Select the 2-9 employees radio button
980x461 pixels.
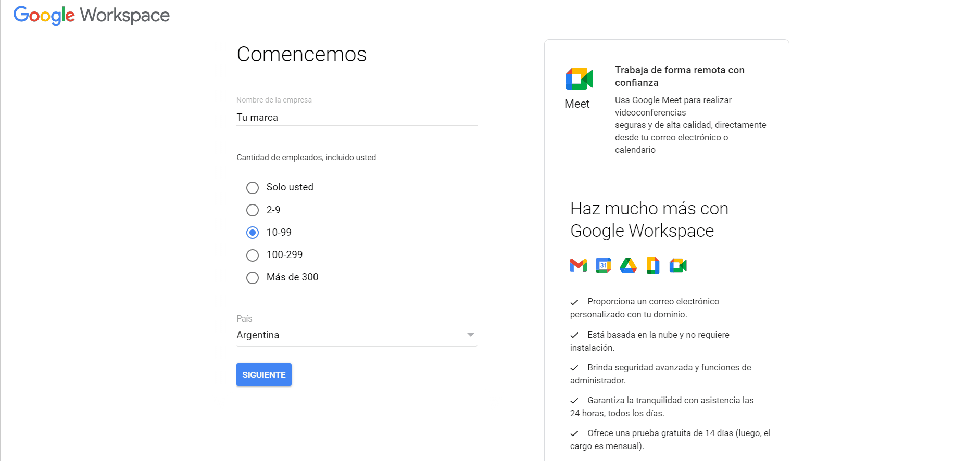tap(253, 210)
